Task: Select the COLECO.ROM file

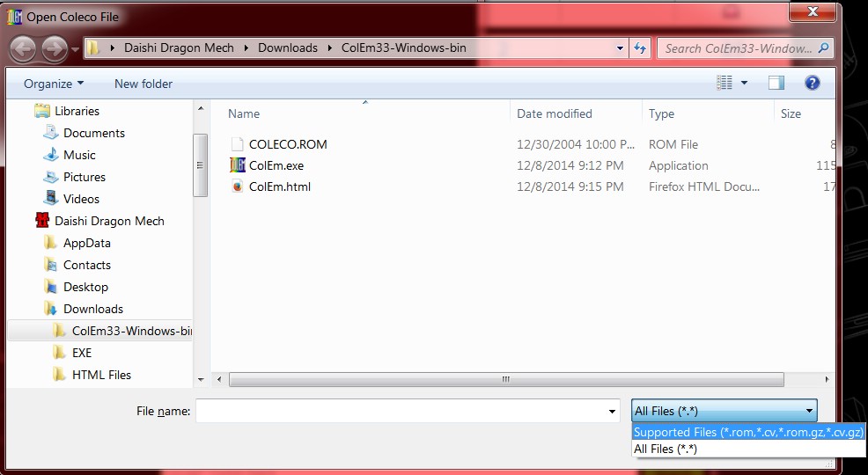Action: [287, 144]
